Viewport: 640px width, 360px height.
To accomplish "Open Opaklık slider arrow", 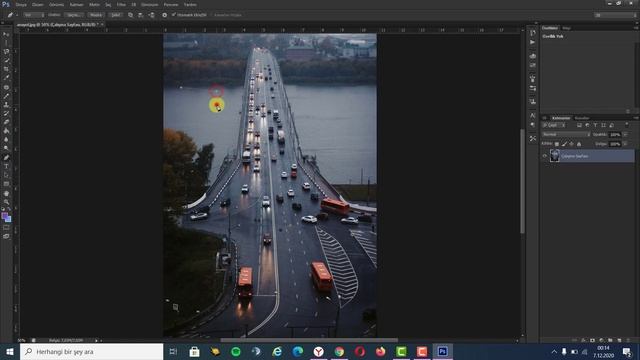I will tap(625, 134).
